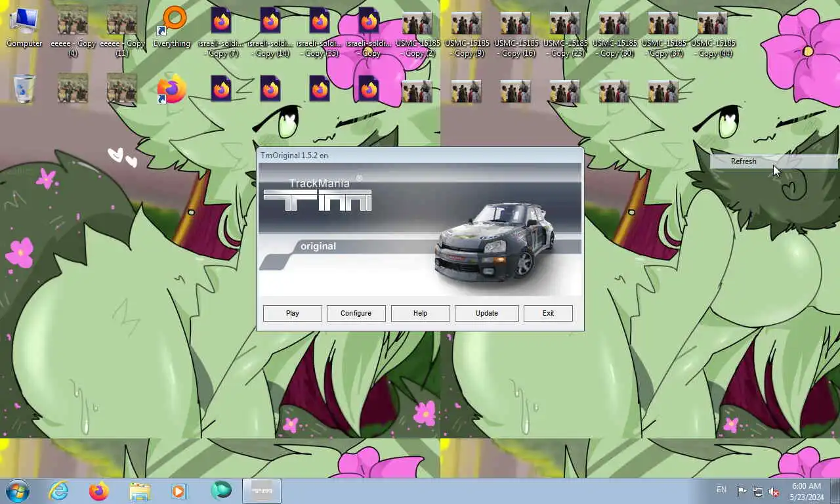Select the 'israeli-soldi... - Copy (14)' file
Screen dimensions: 840x504
pyautogui.click(x=270, y=31)
